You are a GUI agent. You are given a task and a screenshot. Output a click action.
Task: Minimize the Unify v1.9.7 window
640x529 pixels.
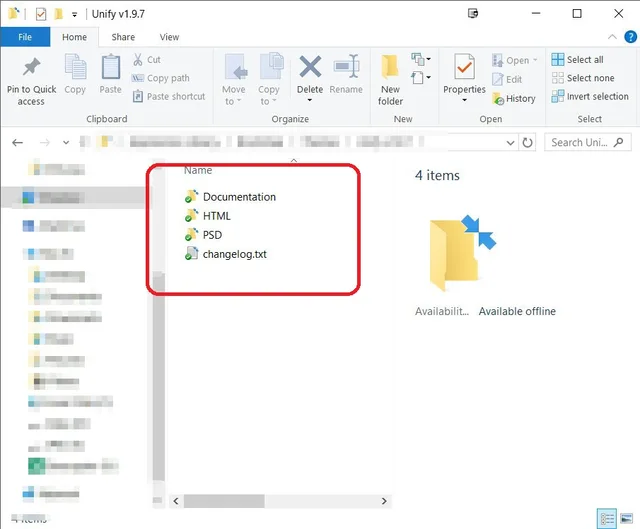[x=536, y=14]
